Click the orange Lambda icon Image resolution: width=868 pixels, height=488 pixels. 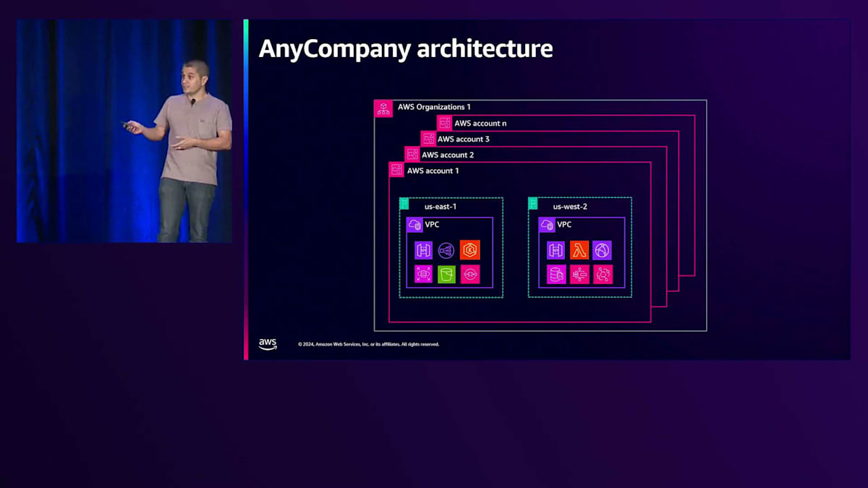pos(579,250)
